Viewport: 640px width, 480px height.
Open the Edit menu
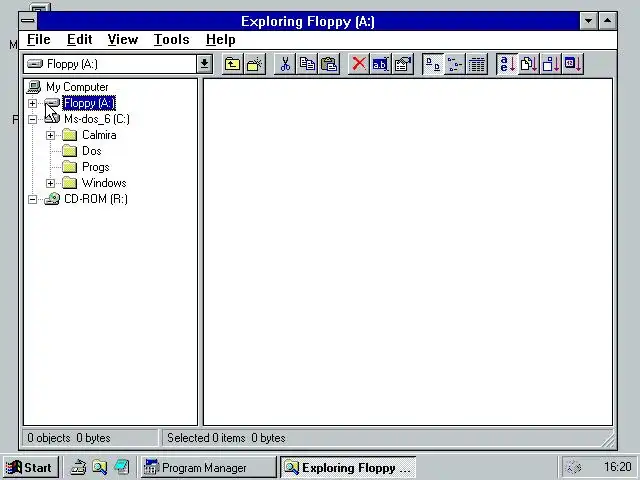pos(79,40)
